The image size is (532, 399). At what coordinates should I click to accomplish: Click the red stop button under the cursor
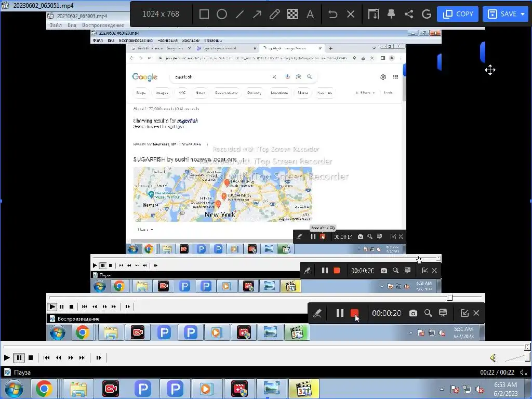point(354,313)
